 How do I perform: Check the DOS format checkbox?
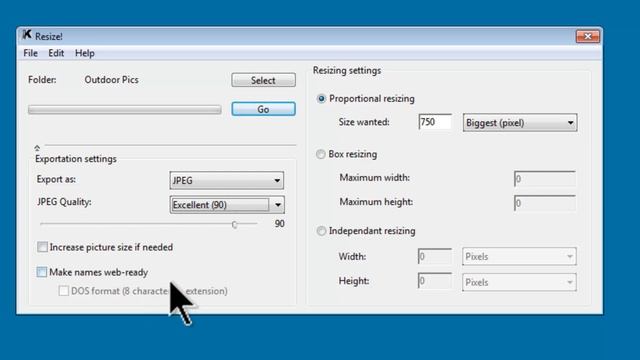click(x=63, y=291)
